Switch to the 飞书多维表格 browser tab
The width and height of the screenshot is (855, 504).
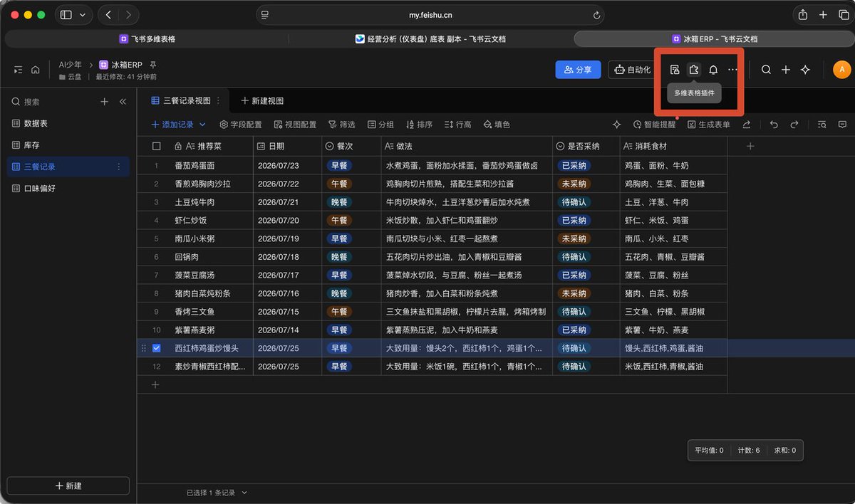point(147,39)
